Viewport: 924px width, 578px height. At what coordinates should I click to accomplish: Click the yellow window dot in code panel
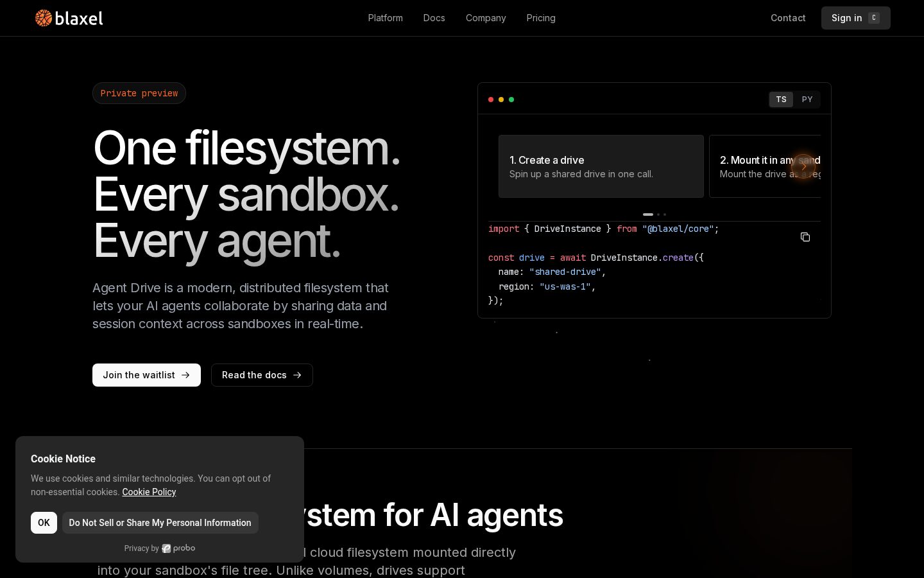click(501, 100)
